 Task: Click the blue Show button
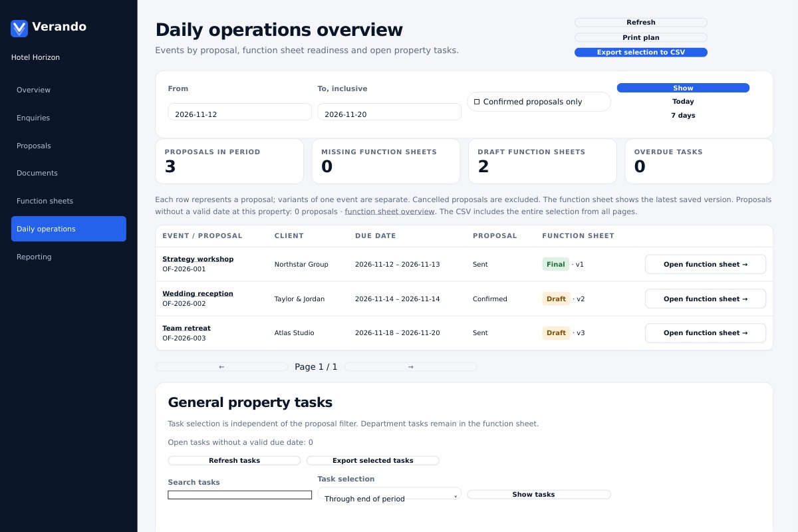tap(683, 88)
